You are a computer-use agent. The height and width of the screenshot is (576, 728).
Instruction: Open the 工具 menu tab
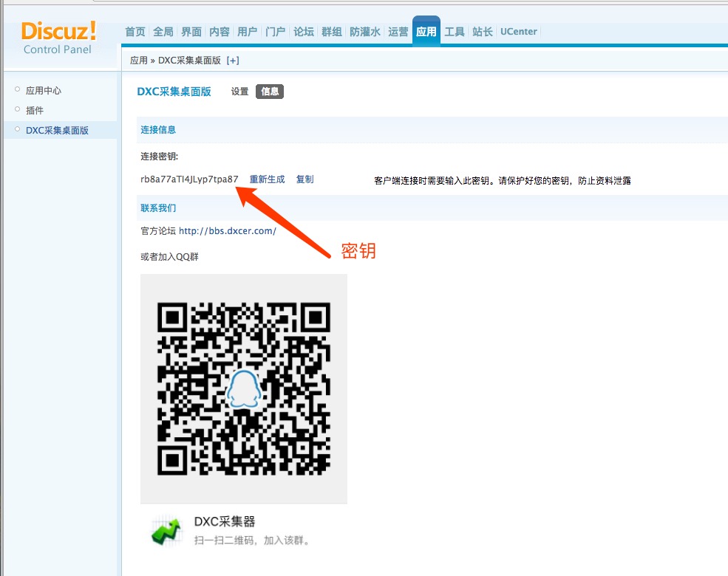point(454,32)
